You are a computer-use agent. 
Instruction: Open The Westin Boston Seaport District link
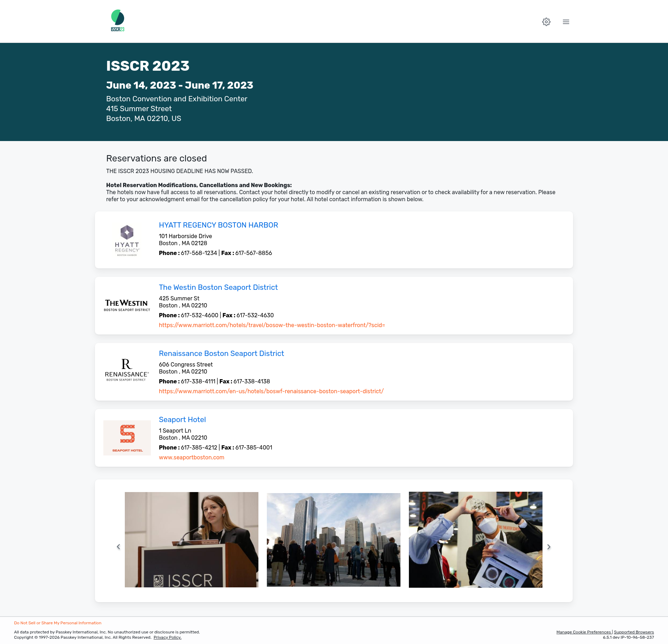218,287
